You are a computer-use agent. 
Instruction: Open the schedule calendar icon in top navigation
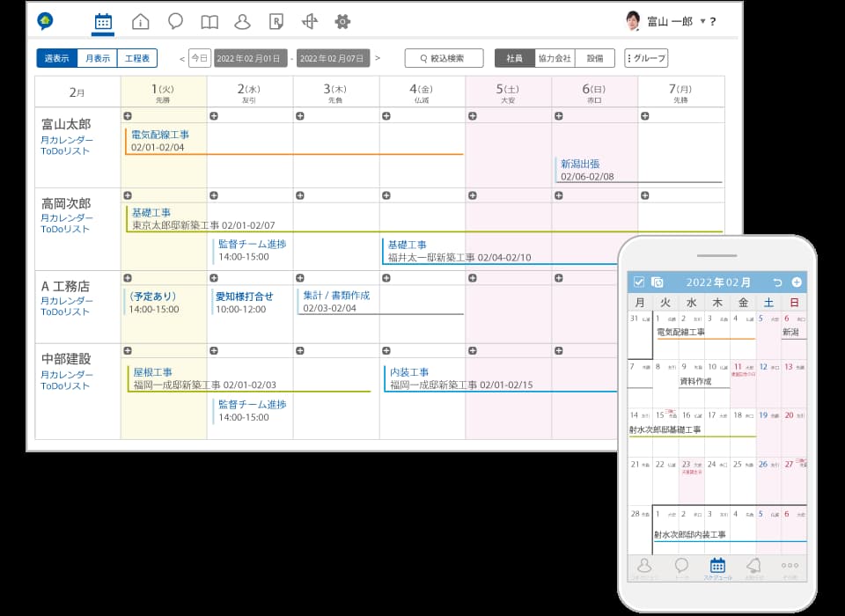(x=103, y=22)
